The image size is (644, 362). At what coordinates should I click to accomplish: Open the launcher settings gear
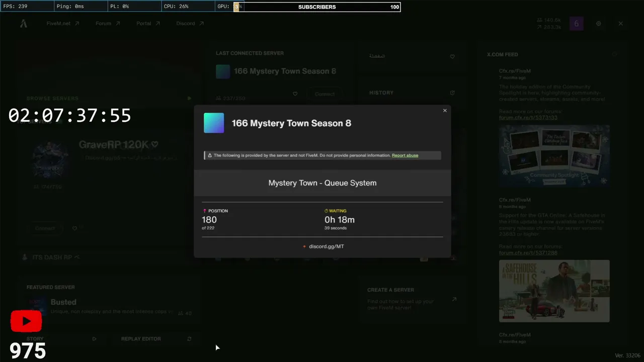click(599, 24)
